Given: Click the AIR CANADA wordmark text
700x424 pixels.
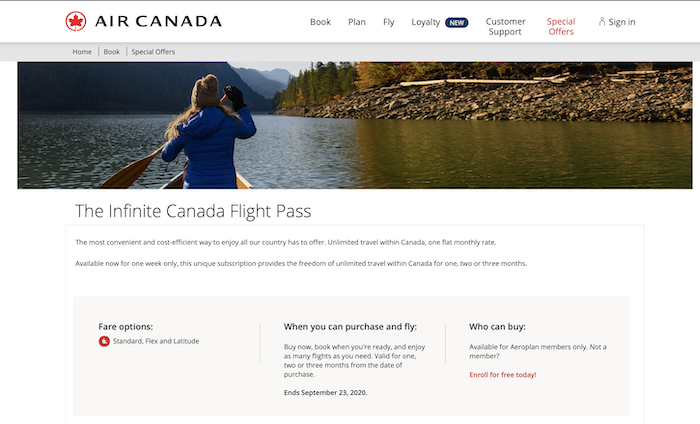Looking at the screenshot, I should (158, 21).
